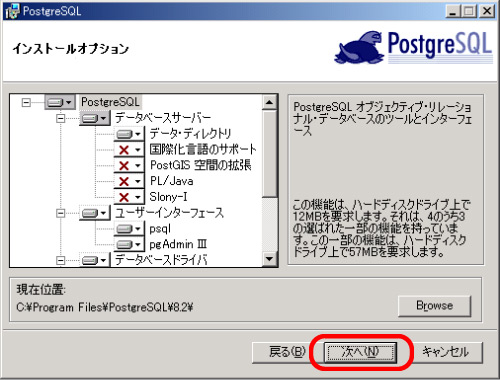Select the pgAdmin III tree item label
This screenshot has height=380, width=500.
[178, 245]
